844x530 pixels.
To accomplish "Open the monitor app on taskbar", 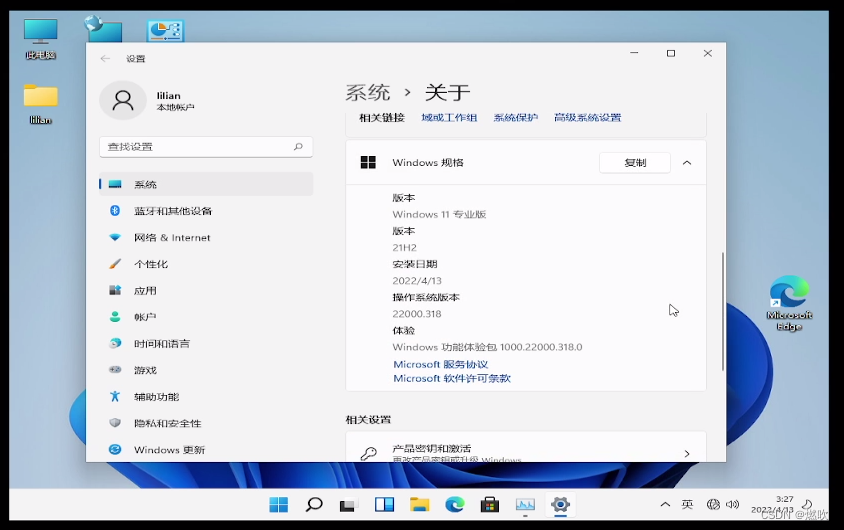I will point(525,505).
